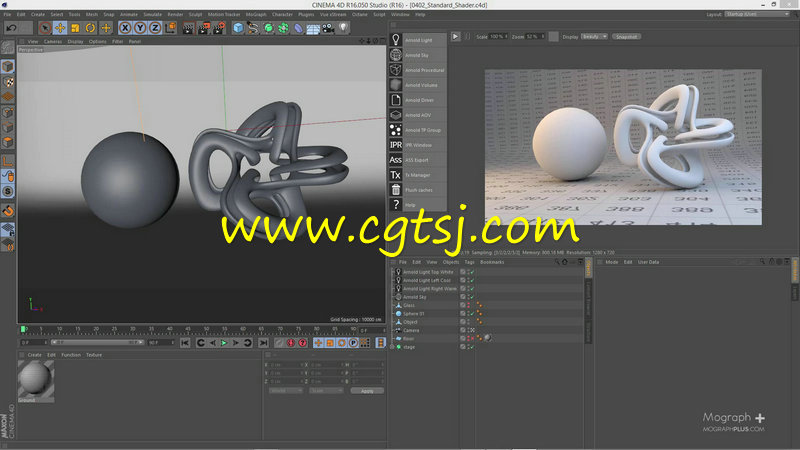Click the red Record Active Objects button

[x=291, y=343]
